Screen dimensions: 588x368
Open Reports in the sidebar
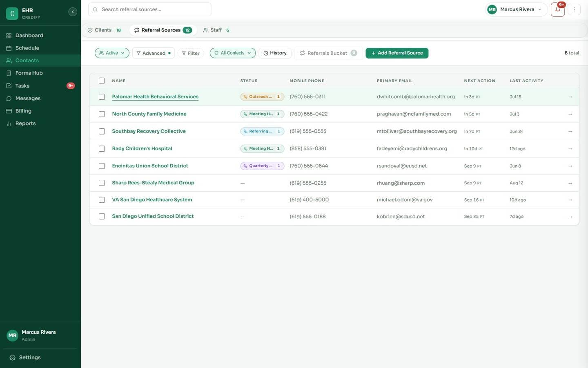pyautogui.click(x=40, y=123)
